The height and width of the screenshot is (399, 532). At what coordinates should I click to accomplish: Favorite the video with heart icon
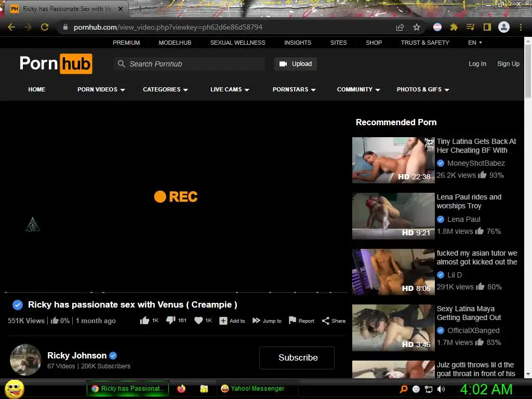198,321
